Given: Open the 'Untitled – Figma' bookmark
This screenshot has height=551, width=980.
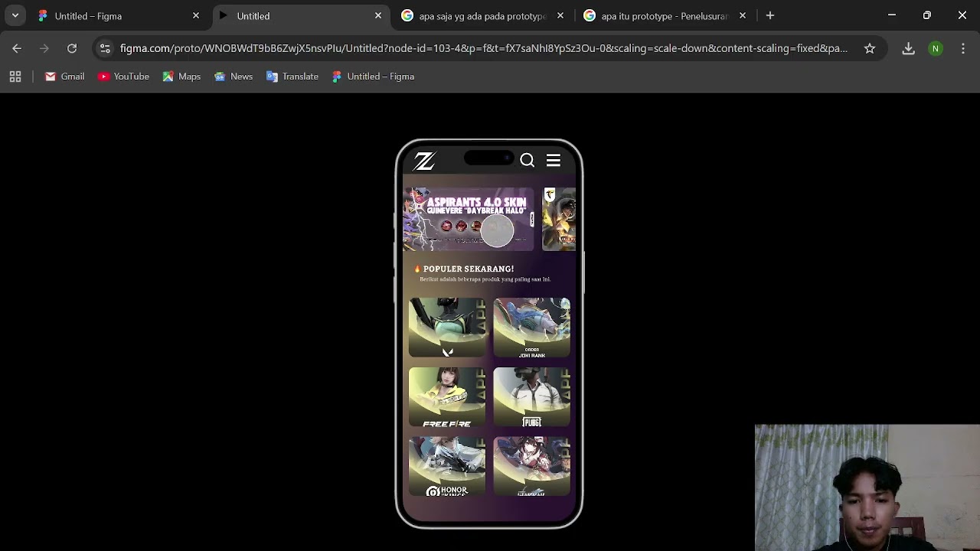Looking at the screenshot, I should pyautogui.click(x=373, y=77).
